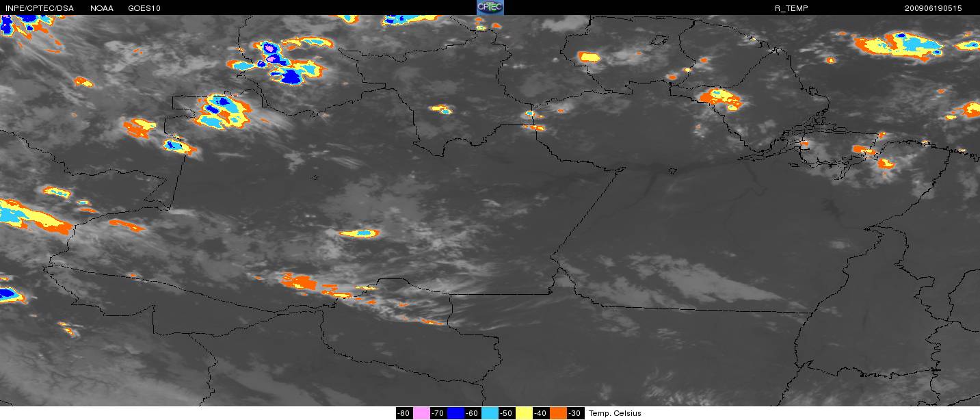Click the -50 legend value
The width and height of the screenshot is (980, 420).
(x=507, y=413)
